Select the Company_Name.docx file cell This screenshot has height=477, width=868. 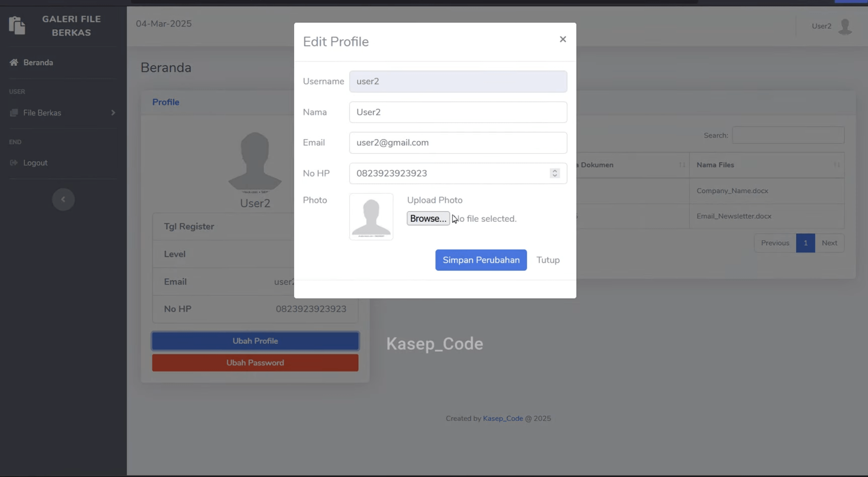coord(767,191)
